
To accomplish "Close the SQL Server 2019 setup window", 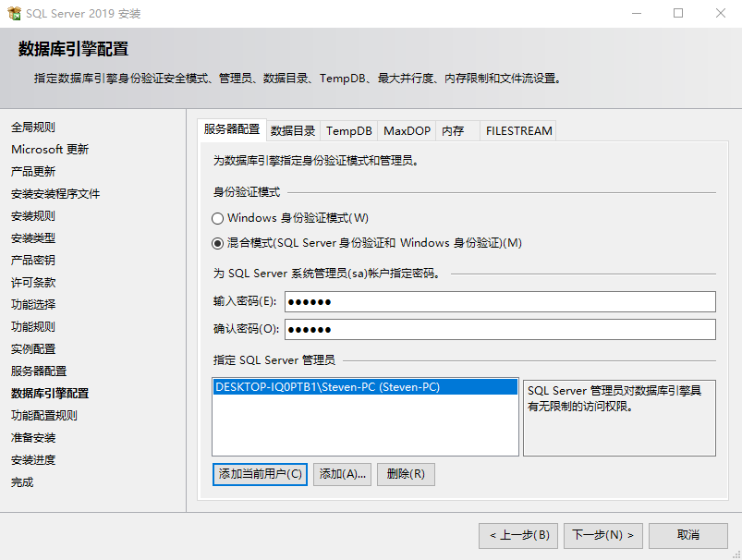I will click(720, 13).
